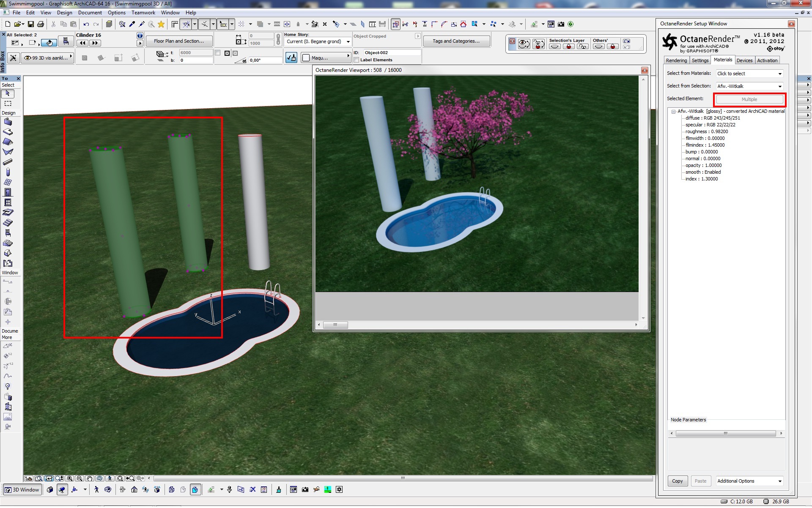Open the Home Story dropdown
Screen dimensions: 812x508
click(318, 41)
